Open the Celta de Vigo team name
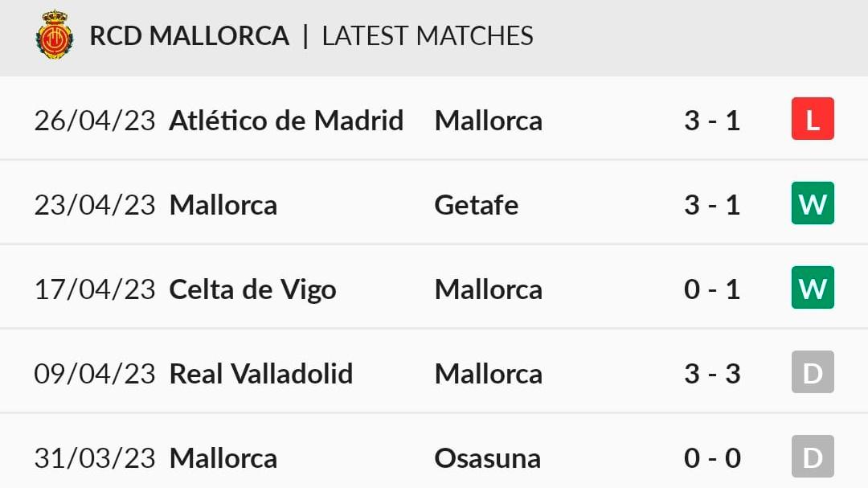The width and height of the screenshot is (868, 488). click(x=252, y=289)
